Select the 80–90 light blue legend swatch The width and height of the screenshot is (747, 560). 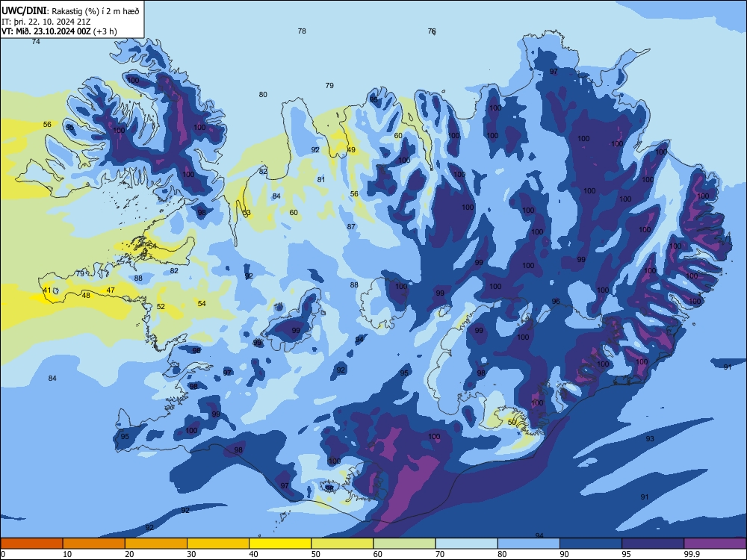[529, 544]
